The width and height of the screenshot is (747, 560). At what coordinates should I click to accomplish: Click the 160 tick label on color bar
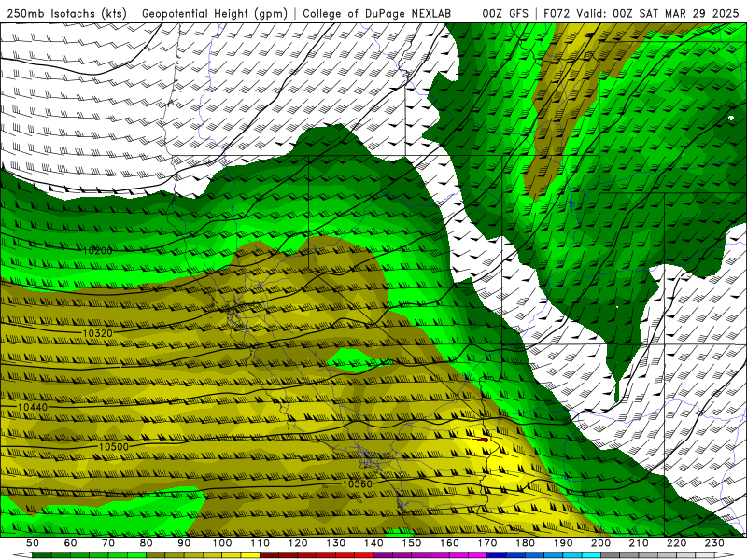449,543
